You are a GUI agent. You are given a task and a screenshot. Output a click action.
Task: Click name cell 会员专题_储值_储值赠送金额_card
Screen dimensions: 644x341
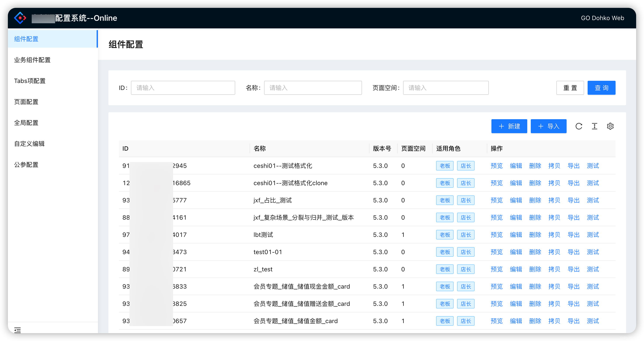point(301,303)
